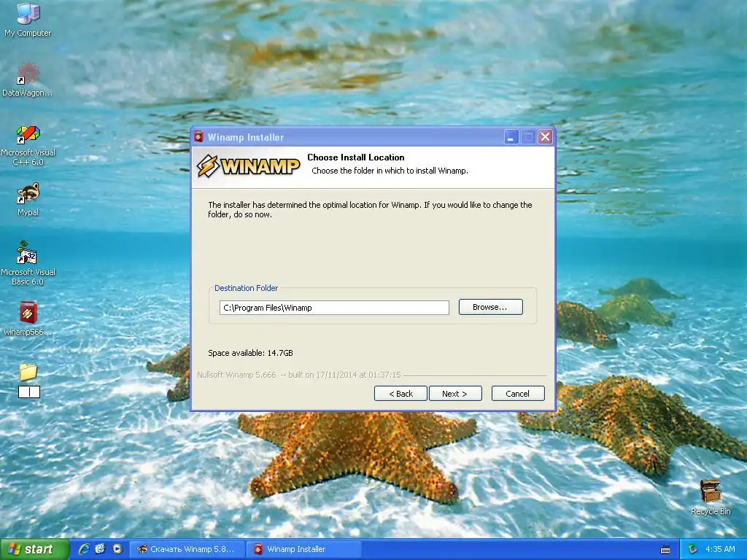Launch the Mypal browser shortcut
The image size is (747, 560).
[x=28, y=200]
